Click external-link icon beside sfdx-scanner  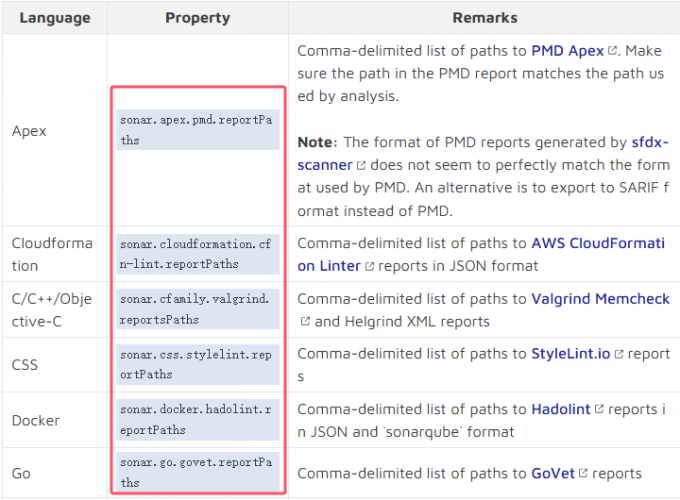tap(360, 165)
